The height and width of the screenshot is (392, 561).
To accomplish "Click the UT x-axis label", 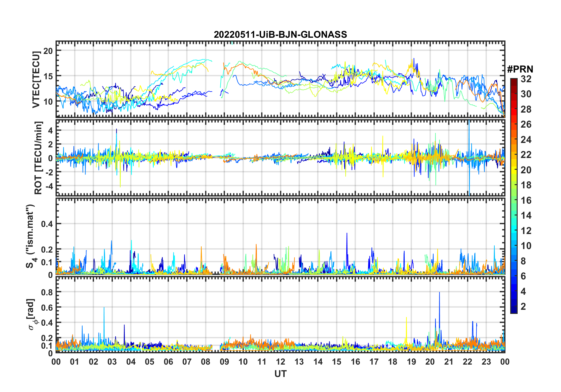I will point(280,374).
